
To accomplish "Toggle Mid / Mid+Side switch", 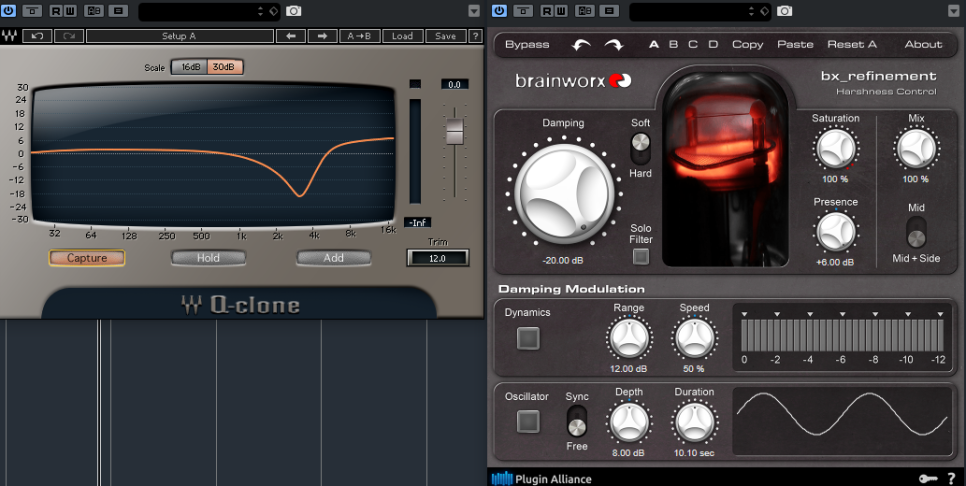I will 916,232.
